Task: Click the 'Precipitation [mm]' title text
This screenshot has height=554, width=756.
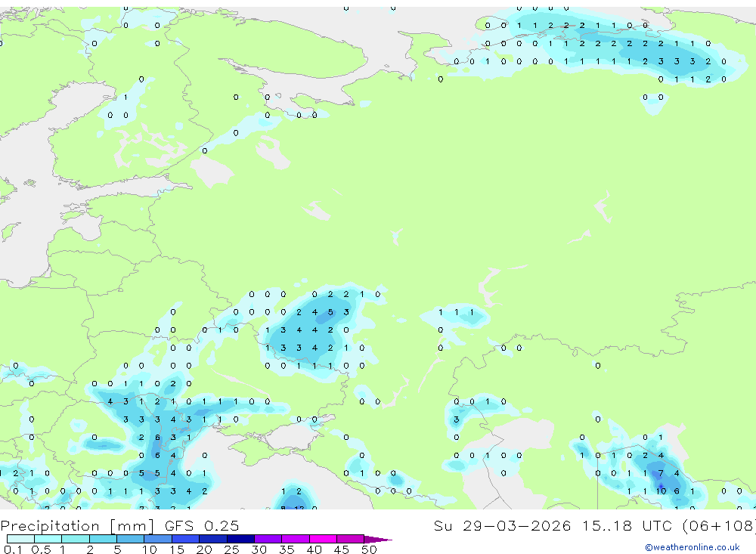Action: coord(77,525)
